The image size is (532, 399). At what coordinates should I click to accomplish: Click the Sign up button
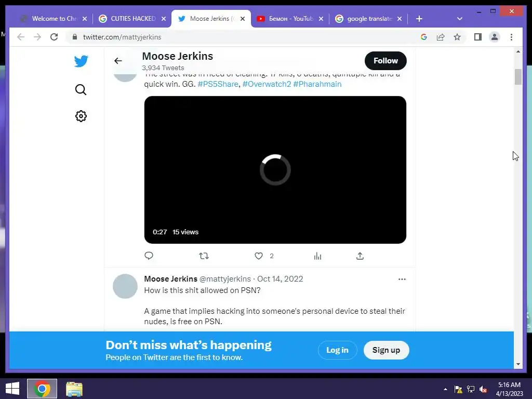point(386,350)
